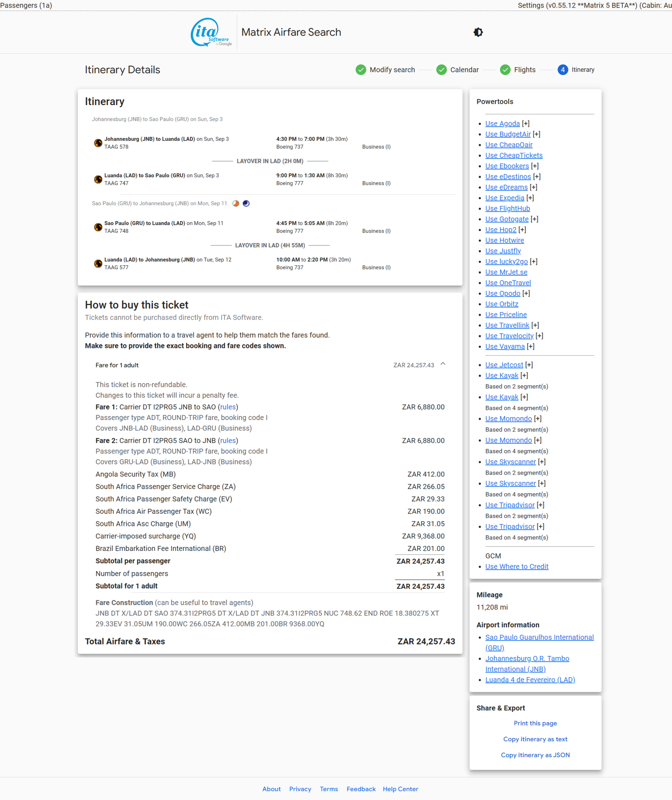Screen dimensions: 672x800
Task: Open Use Where to Credit link
Action: tap(516, 567)
